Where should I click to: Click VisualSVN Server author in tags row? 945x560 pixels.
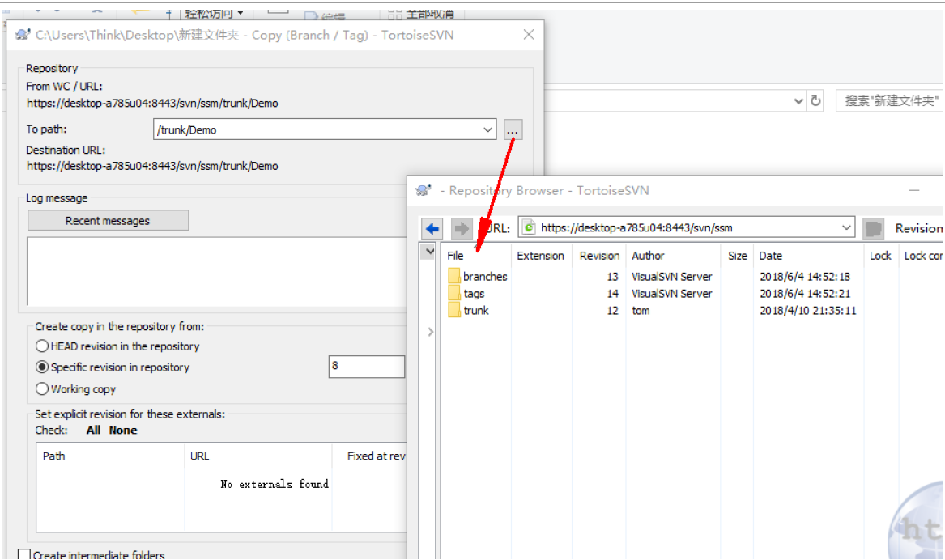(x=672, y=293)
